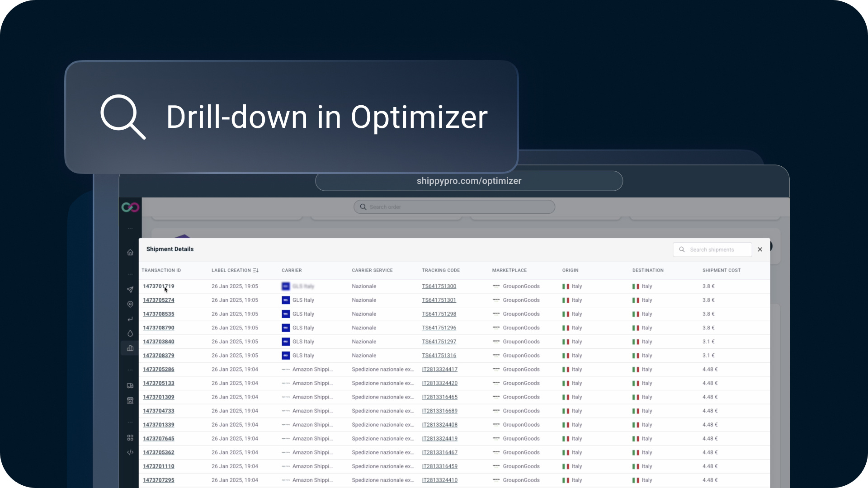Click Amazon Shippi... carrier in row 1473705362
The image size is (868, 488).
pos(312,453)
